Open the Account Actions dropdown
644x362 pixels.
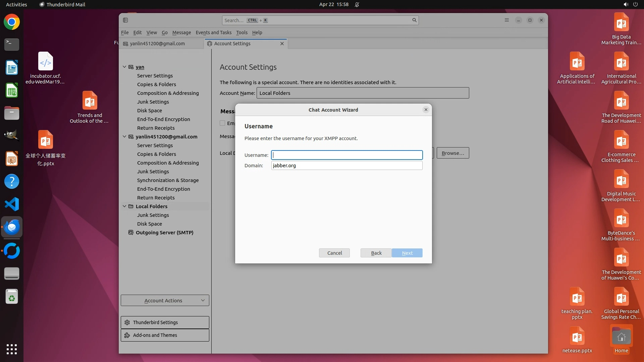(165, 300)
